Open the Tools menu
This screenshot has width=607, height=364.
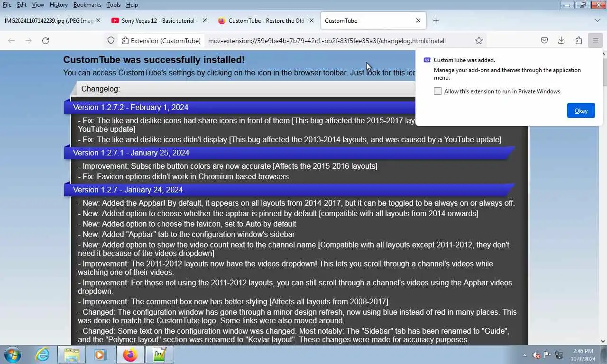coord(114,5)
